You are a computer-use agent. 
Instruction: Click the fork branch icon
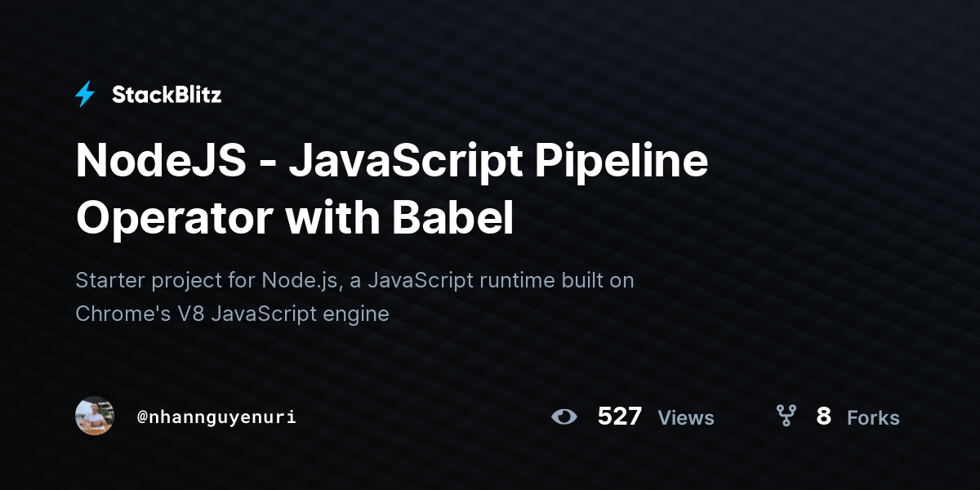pyautogui.click(x=786, y=416)
